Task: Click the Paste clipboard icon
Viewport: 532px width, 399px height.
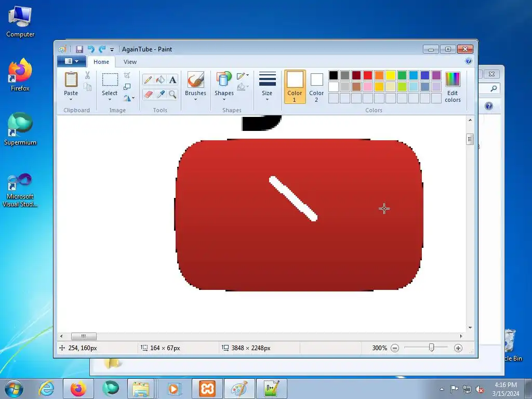Action: pyautogui.click(x=71, y=79)
